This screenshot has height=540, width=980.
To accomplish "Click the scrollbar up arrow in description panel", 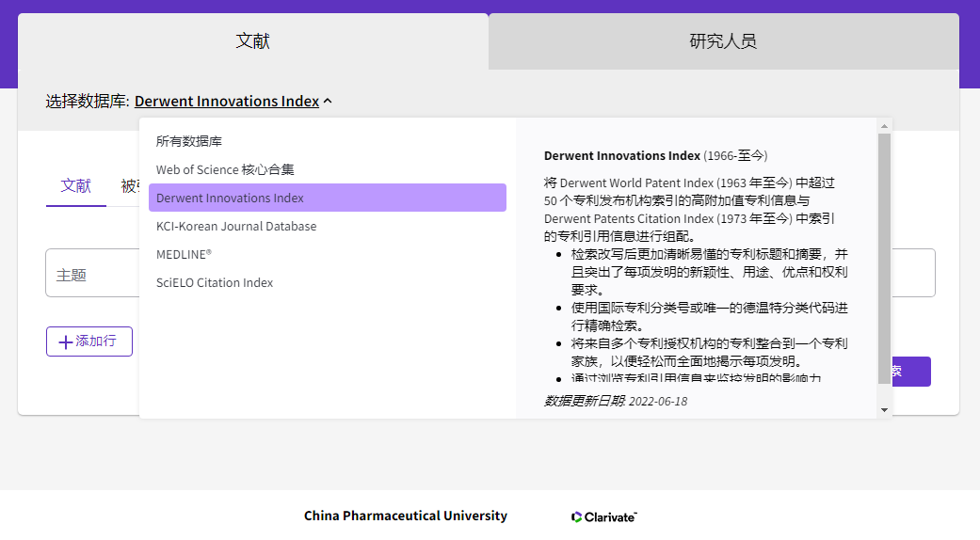I will click(x=883, y=126).
